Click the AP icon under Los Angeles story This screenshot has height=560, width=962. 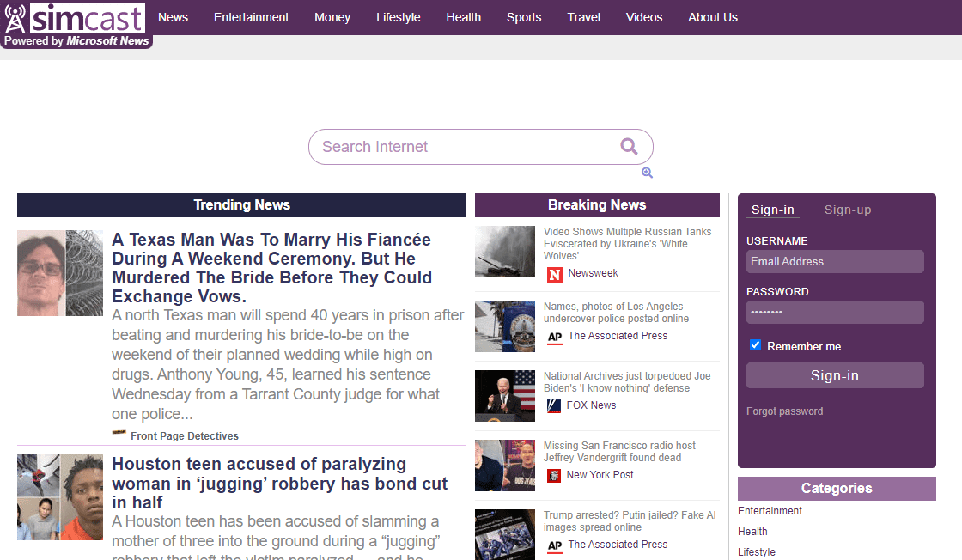pos(555,338)
